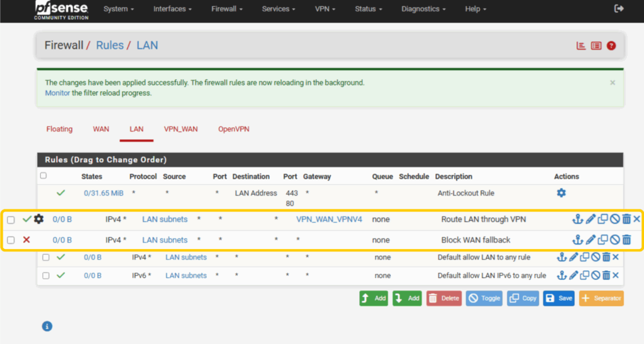Switch to the Floating tab
Screen dimensions: 644x344
point(59,129)
